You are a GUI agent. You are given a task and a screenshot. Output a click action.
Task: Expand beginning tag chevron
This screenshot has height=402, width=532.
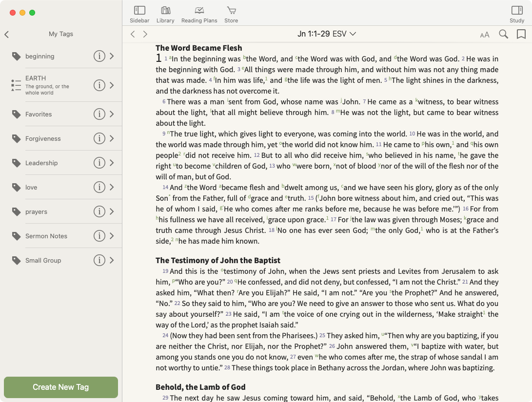tap(112, 56)
